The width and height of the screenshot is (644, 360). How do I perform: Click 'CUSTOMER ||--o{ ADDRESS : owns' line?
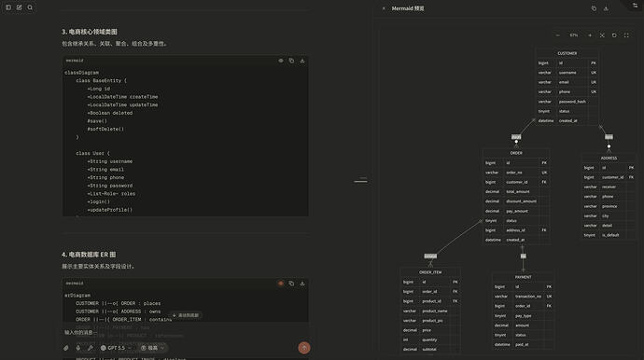[x=118, y=312]
